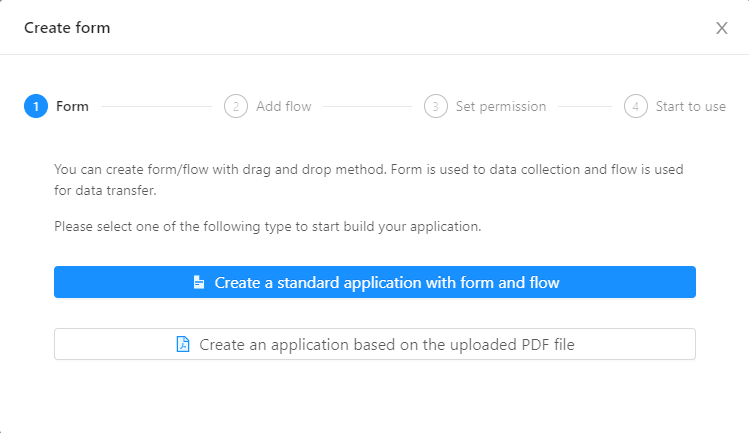Click the connector line before Start to use

[585, 106]
